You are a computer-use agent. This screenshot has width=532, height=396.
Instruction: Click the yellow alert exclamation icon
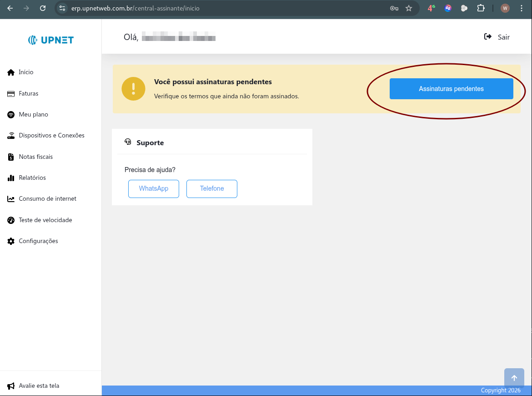click(133, 89)
